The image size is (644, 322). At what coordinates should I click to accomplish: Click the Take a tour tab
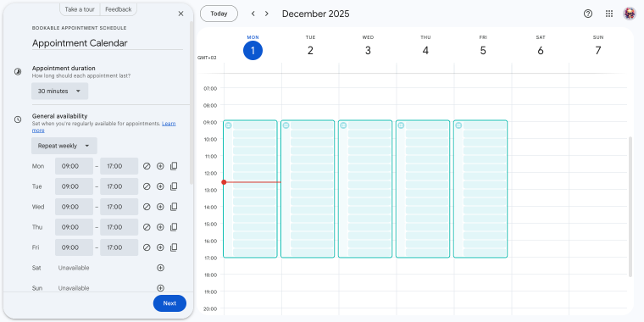[80, 9]
